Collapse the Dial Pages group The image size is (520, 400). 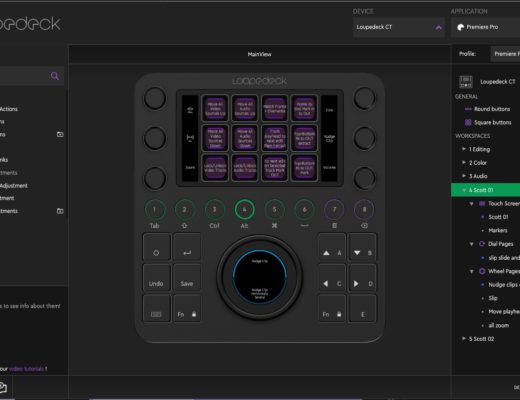coord(471,244)
